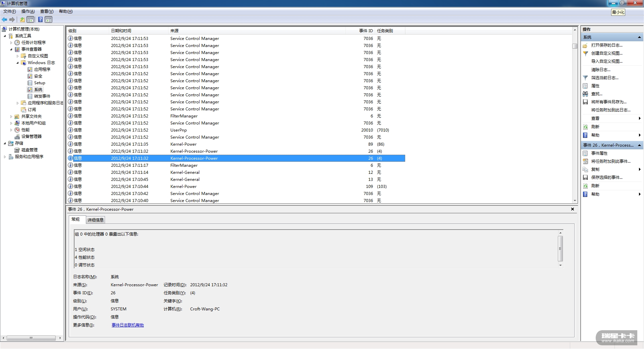Sort events by the 事件 ID column header
The height and width of the screenshot is (349, 644).
pos(360,31)
